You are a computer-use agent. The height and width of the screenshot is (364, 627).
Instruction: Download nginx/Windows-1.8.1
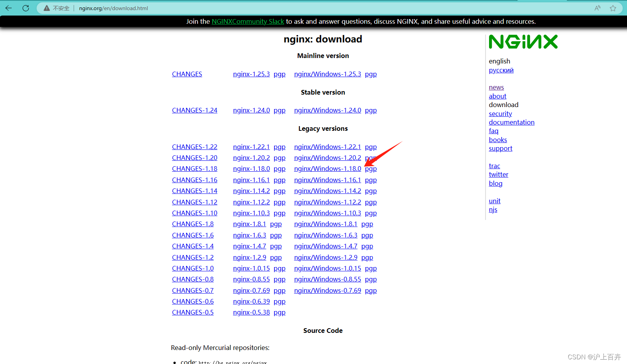click(x=325, y=224)
